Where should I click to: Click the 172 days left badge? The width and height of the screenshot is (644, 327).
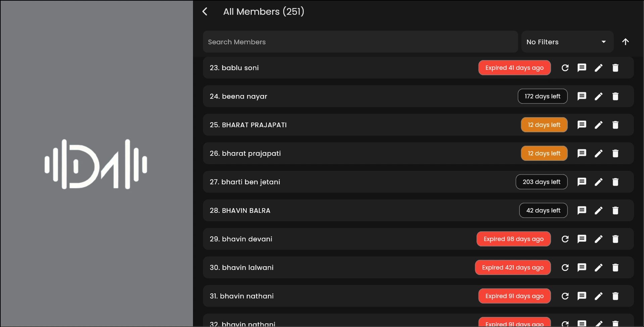(x=542, y=96)
